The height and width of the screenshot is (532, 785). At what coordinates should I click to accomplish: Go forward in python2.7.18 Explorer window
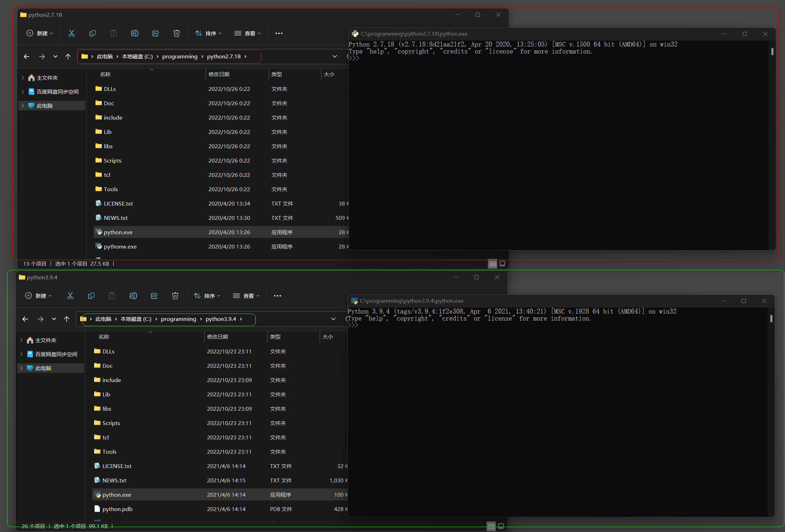(x=42, y=56)
